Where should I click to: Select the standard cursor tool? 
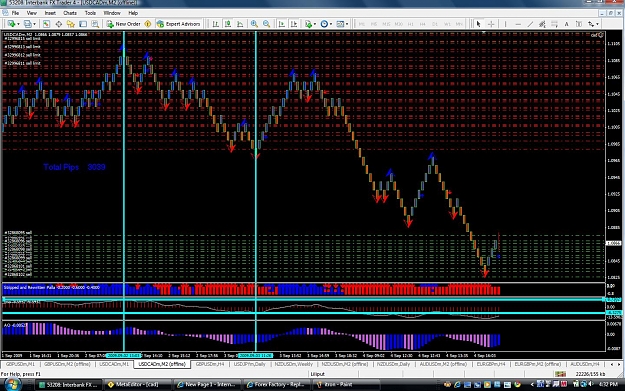[478, 24]
